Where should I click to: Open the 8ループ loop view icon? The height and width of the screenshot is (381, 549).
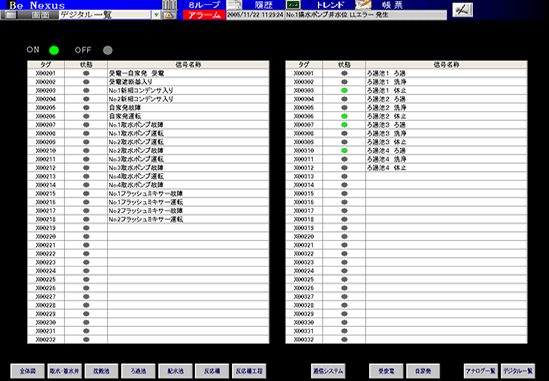pyautogui.click(x=169, y=5)
